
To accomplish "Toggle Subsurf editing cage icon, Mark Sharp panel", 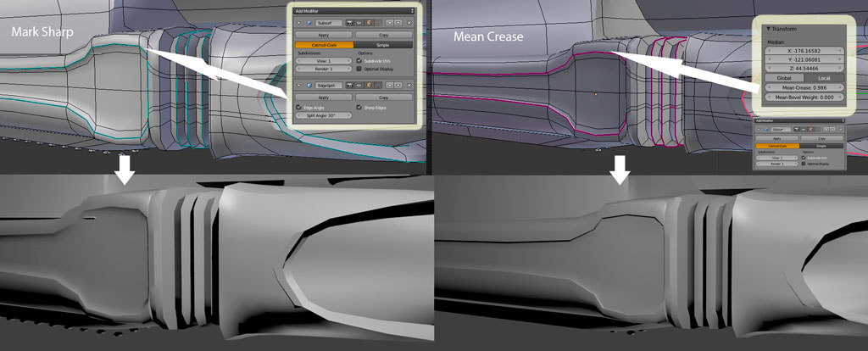I will (x=377, y=23).
